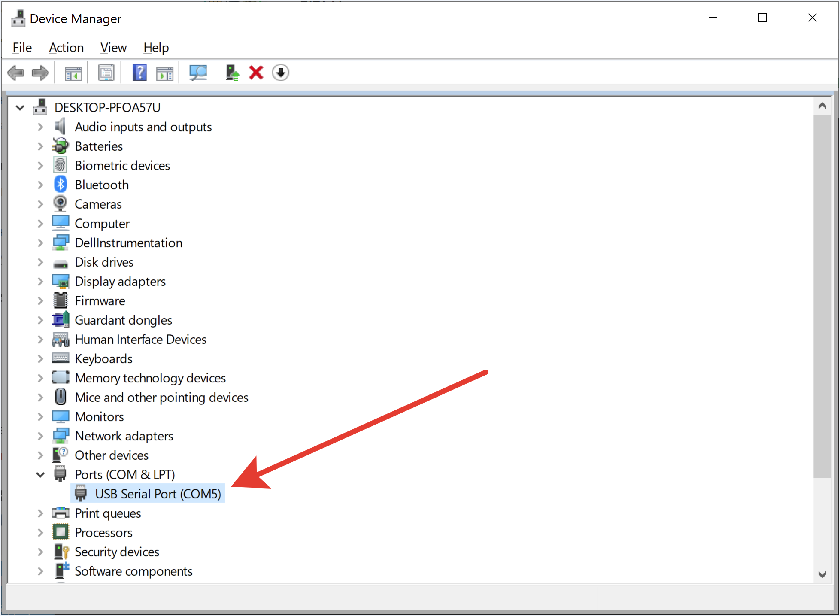Image resolution: width=840 pixels, height=616 pixels.
Task: Click the Bluetooth category icon
Action: (61, 185)
